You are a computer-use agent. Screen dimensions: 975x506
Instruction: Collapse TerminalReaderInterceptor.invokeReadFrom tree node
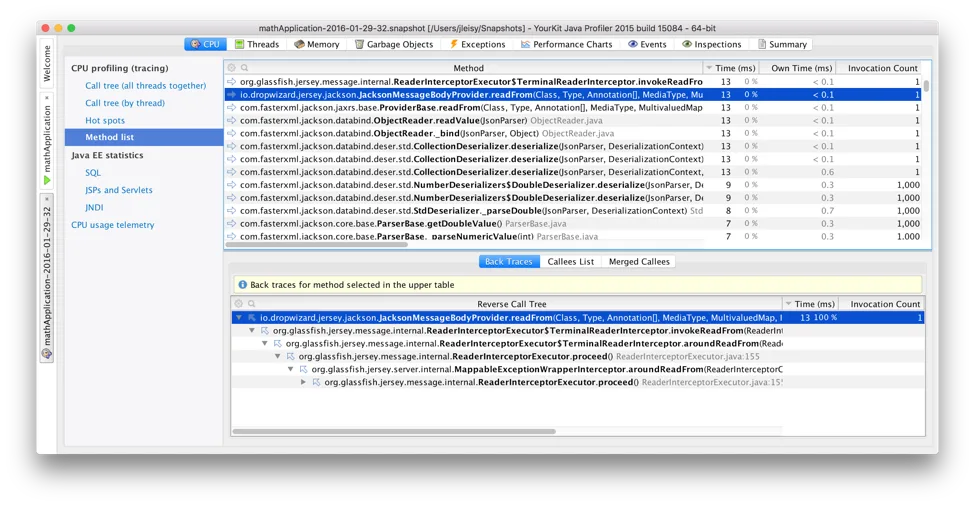point(252,331)
